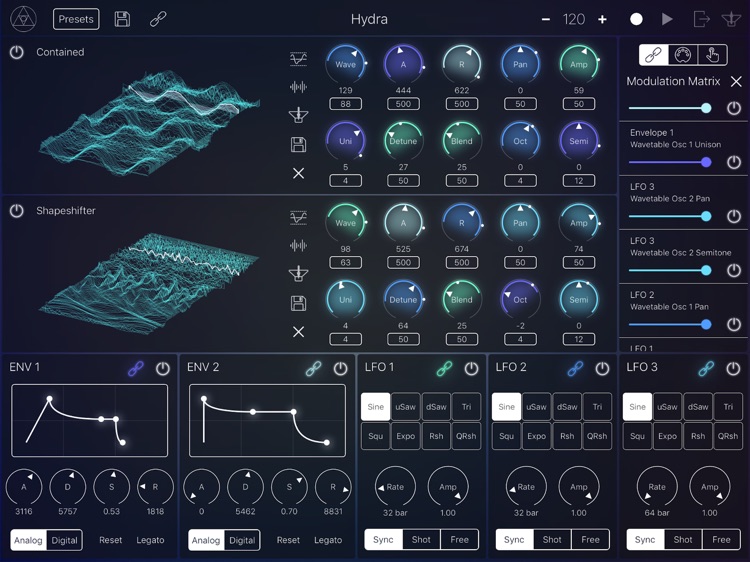This screenshot has height=562, width=750.
Task: Click the chain link icon beside Presets
Action: click(158, 19)
